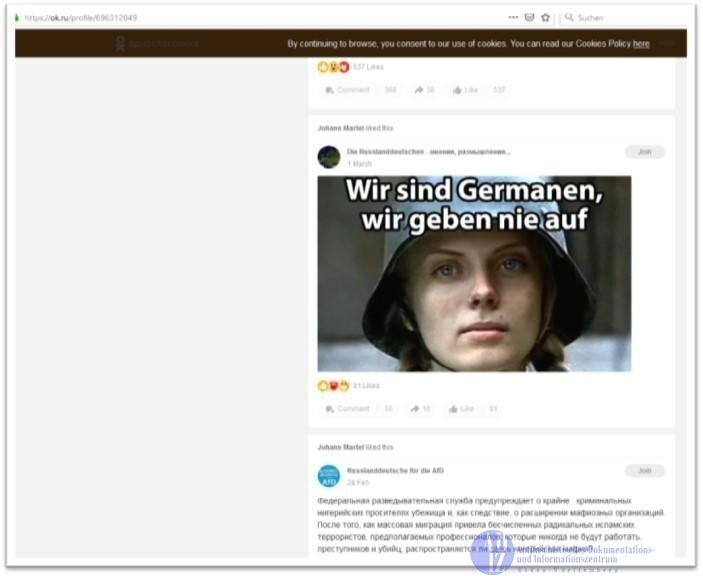
Task: Click reaction emojis beside 81 Likes
Action: coord(334,385)
